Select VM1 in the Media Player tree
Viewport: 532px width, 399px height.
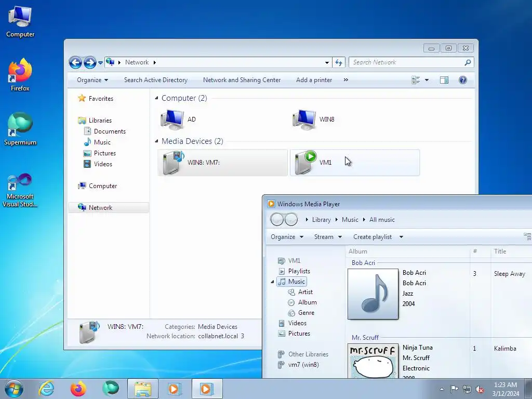(x=294, y=261)
